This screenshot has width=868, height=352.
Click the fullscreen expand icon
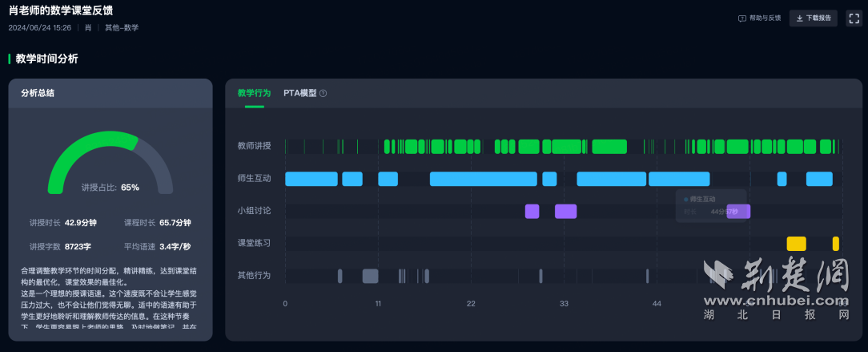pos(854,18)
